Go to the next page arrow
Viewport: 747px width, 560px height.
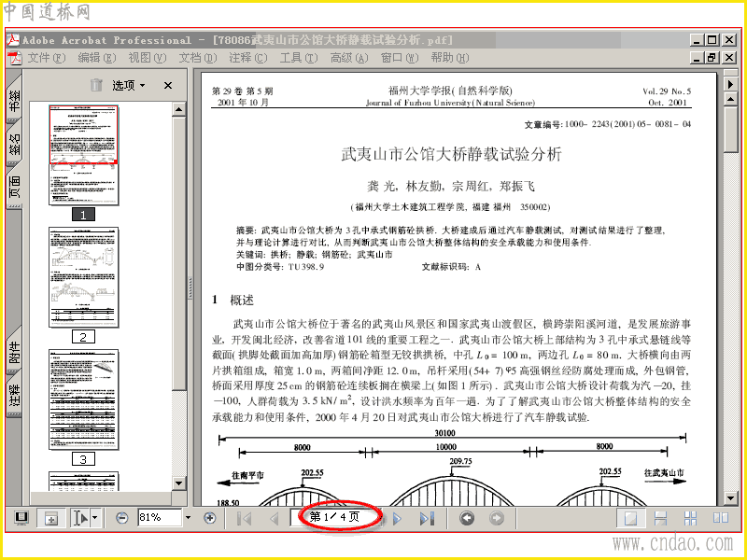pos(397,518)
